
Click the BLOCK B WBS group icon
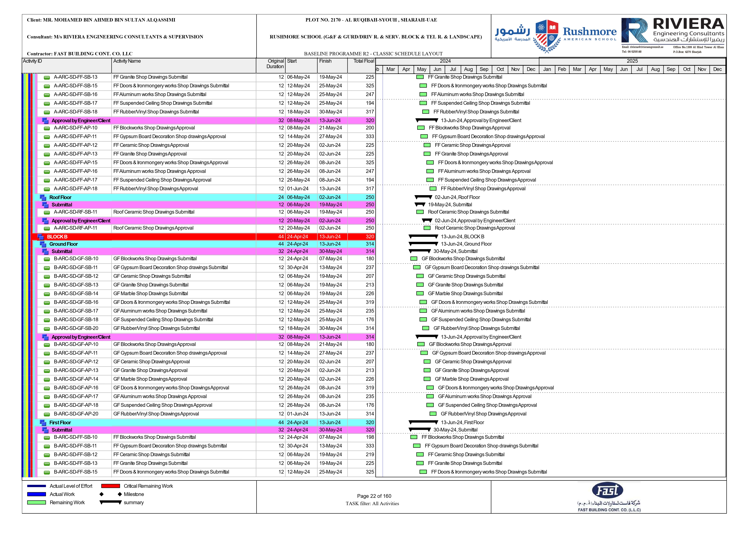41,237
